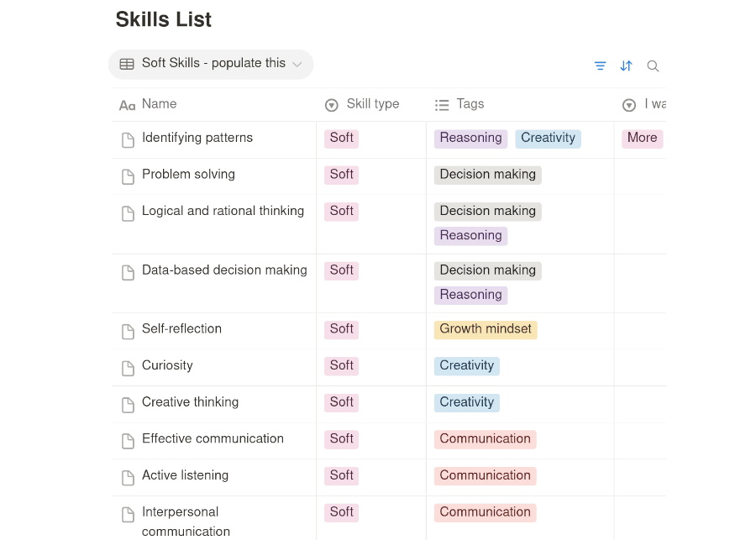This screenshot has height=540, width=756.
Task: Click the Growth mindset tag
Action: click(x=486, y=329)
